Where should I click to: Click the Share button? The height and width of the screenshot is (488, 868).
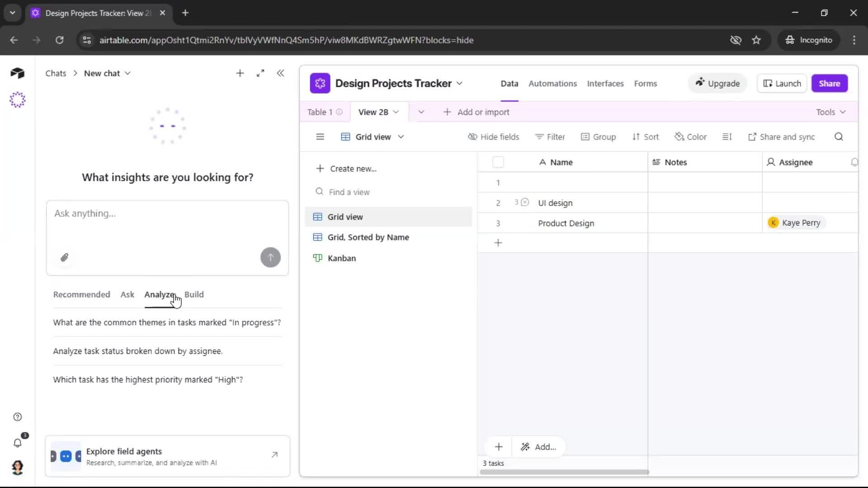(829, 84)
